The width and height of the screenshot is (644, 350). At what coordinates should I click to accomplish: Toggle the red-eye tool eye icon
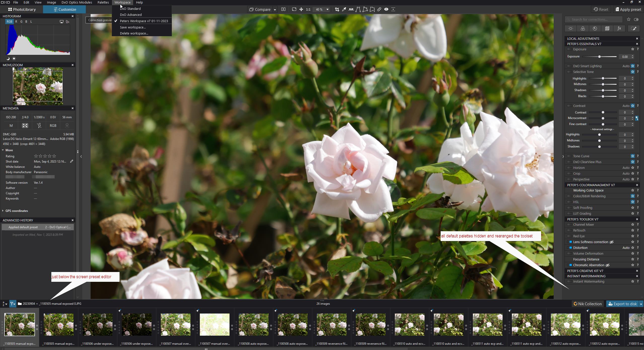pyautogui.click(x=386, y=9)
